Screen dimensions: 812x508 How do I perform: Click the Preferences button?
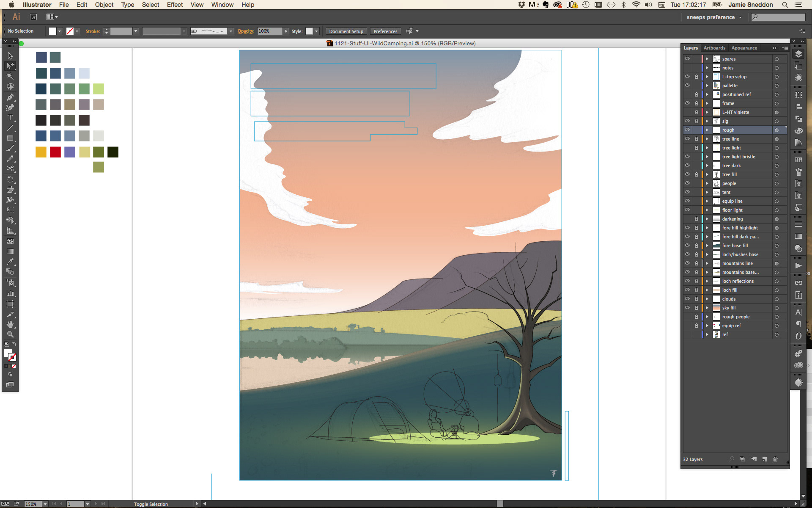tap(385, 31)
